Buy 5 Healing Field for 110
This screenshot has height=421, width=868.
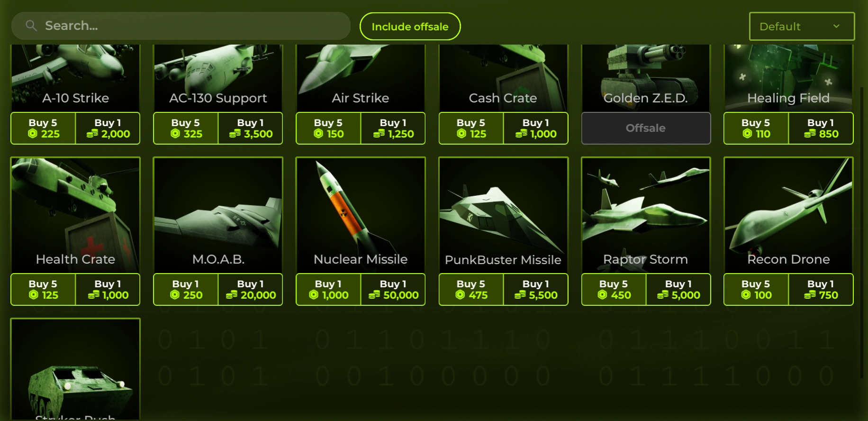coord(756,128)
